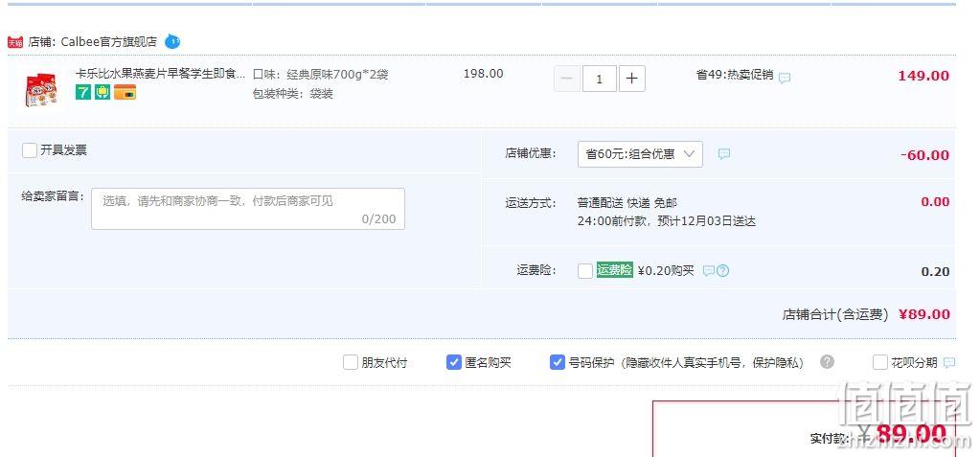980x457 pixels.
Task: Click the 号码保护 gray help icon
Action: [x=827, y=362]
